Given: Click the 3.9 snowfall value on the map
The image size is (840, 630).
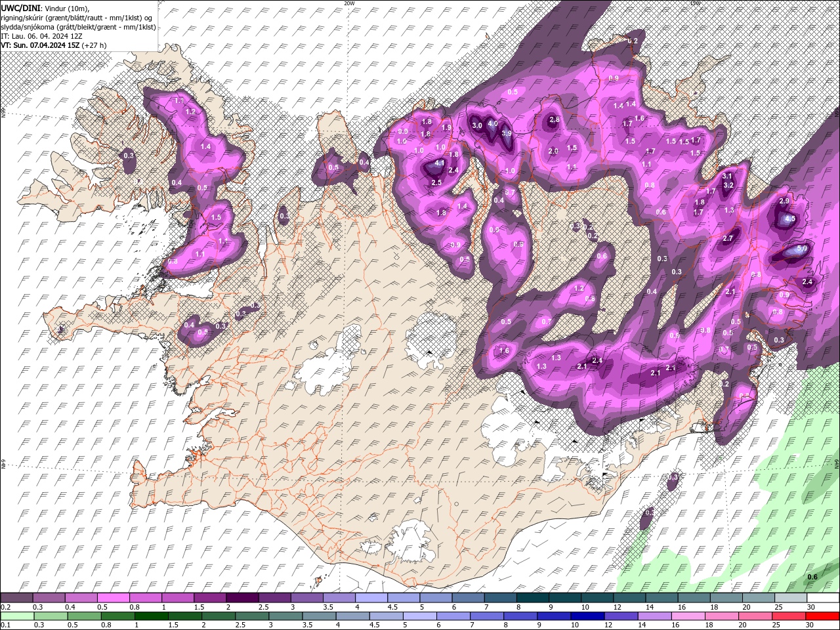Looking at the screenshot, I should pos(507,133).
